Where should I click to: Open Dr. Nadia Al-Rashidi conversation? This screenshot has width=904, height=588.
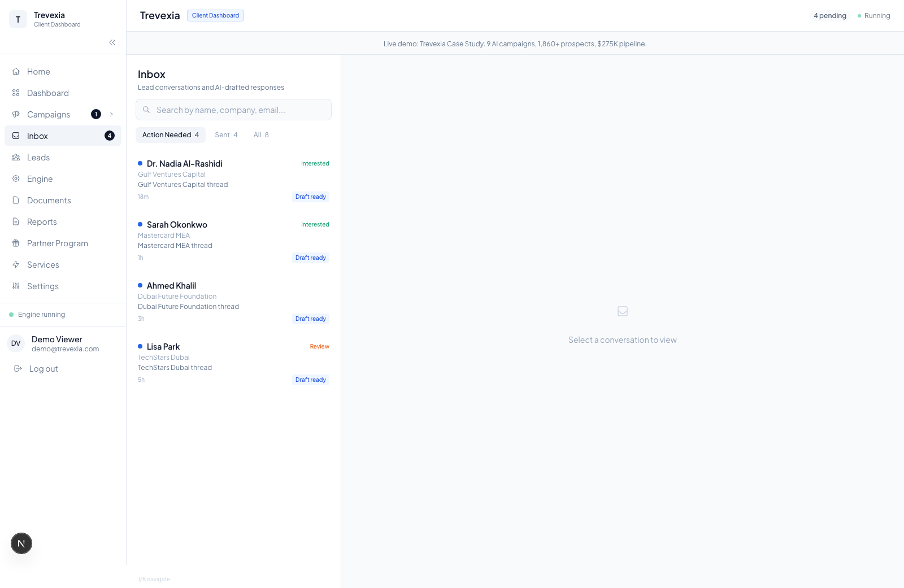click(233, 180)
